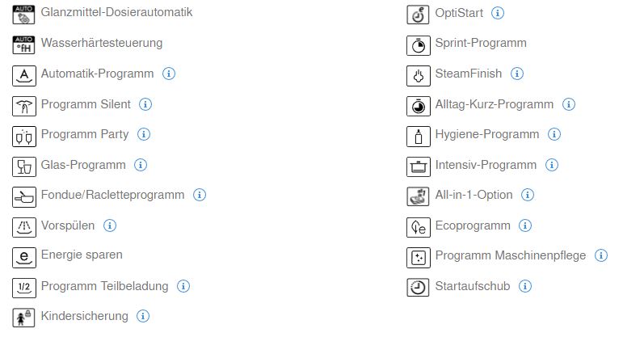Click the Glas-Programm glasses icon
Screen dimensions: 644x337
pyautogui.click(x=23, y=166)
